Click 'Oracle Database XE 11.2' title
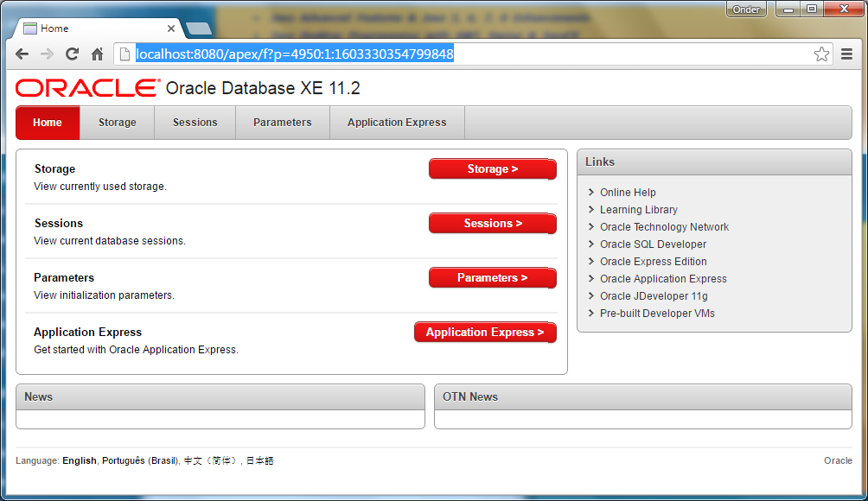Viewport: 868px width, 501px height. (263, 88)
